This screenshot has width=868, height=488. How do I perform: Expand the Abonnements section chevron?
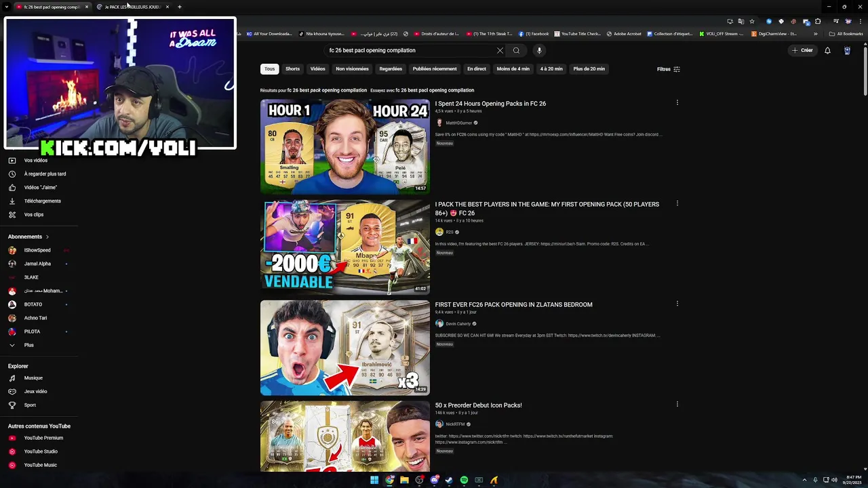pyautogui.click(x=47, y=237)
